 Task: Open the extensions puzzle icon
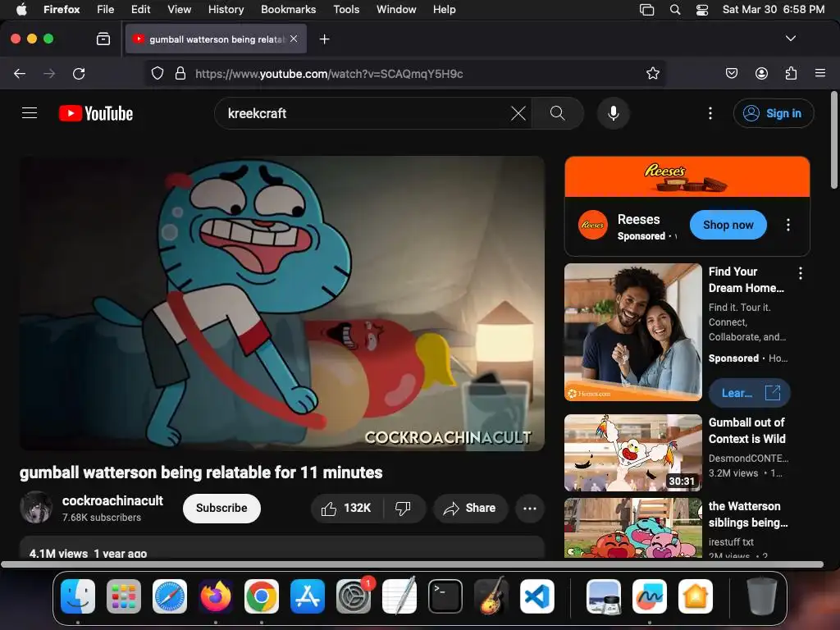pos(791,73)
